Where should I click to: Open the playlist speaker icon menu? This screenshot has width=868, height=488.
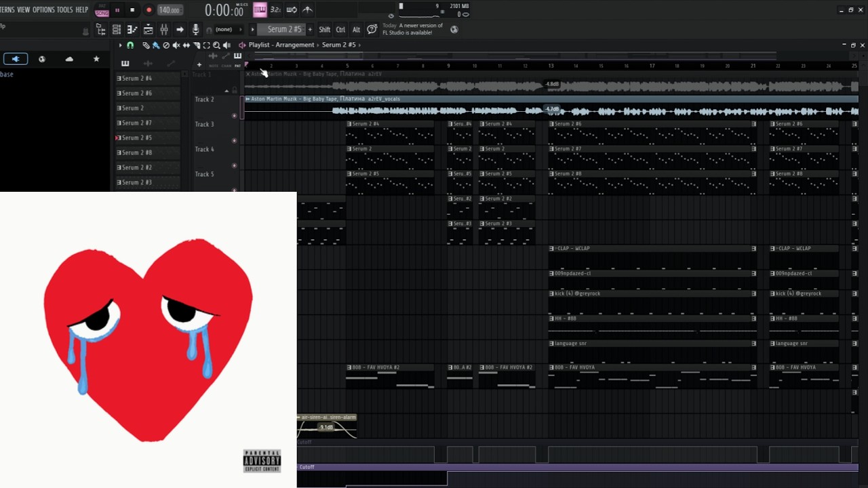pyautogui.click(x=242, y=45)
